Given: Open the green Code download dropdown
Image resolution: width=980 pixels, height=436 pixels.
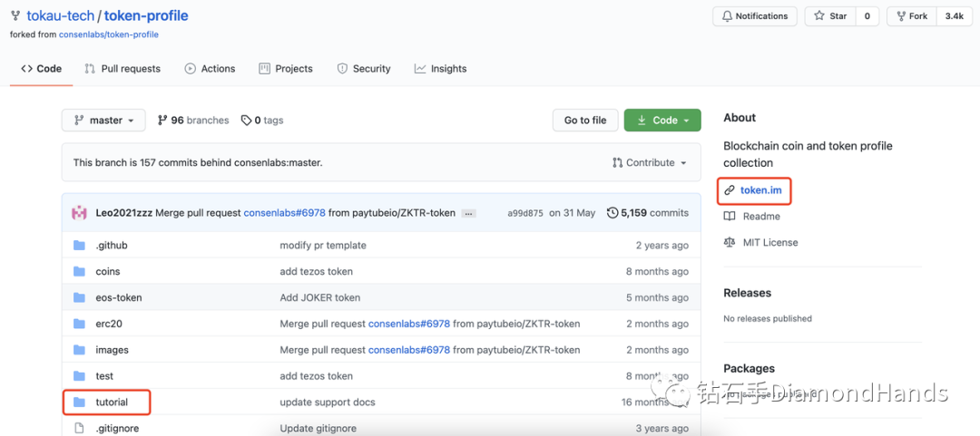Looking at the screenshot, I should (x=662, y=121).
